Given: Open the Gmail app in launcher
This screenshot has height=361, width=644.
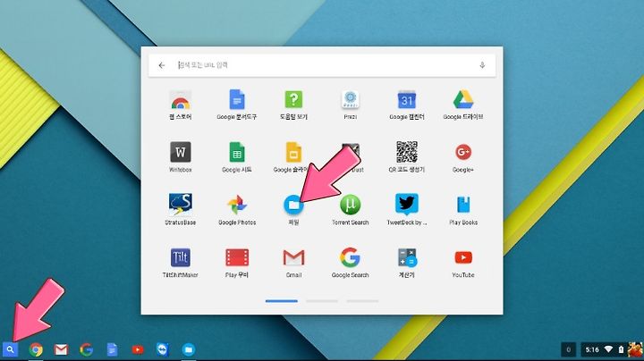Looking at the screenshot, I should click(293, 257).
